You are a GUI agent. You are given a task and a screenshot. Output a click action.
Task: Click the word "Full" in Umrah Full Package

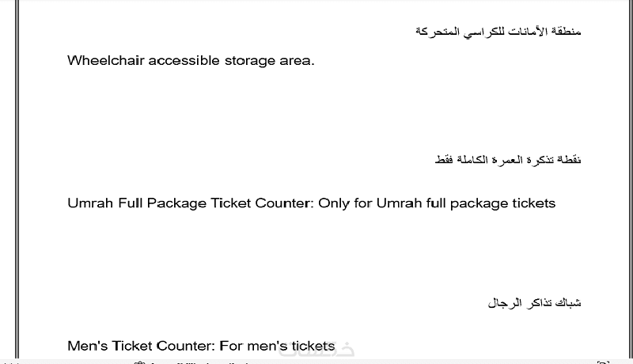coord(130,203)
